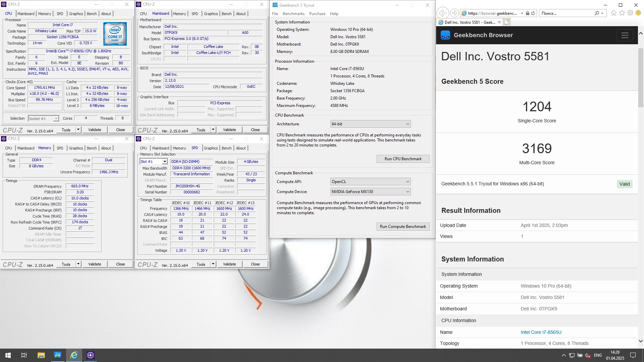The height and width of the screenshot is (362, 644).
Task: Click Run CPU Benchmark button
Action: pos(403,159)
